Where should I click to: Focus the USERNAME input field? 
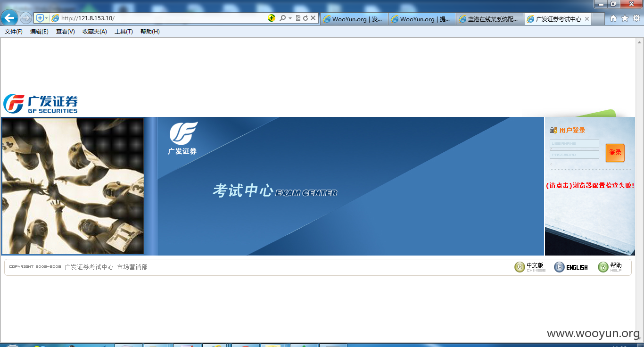[574, 143]
